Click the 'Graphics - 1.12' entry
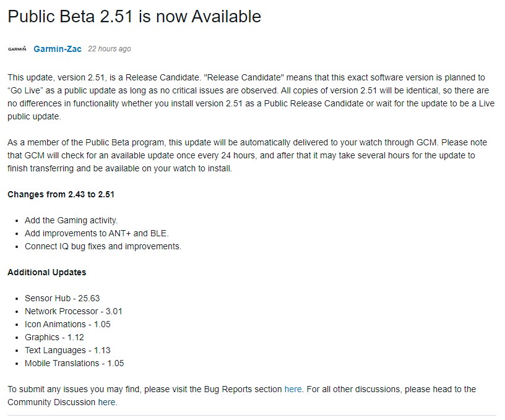The width and height of the screenshot is (505, 420). pyautogui.click(x=54, y=337)
